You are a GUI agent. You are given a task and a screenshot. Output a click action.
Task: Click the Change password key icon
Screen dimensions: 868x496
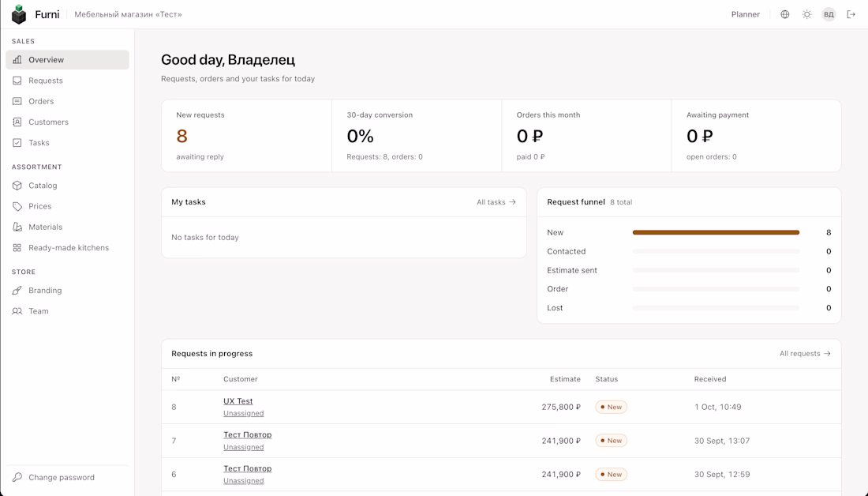(x=17, y=477)
